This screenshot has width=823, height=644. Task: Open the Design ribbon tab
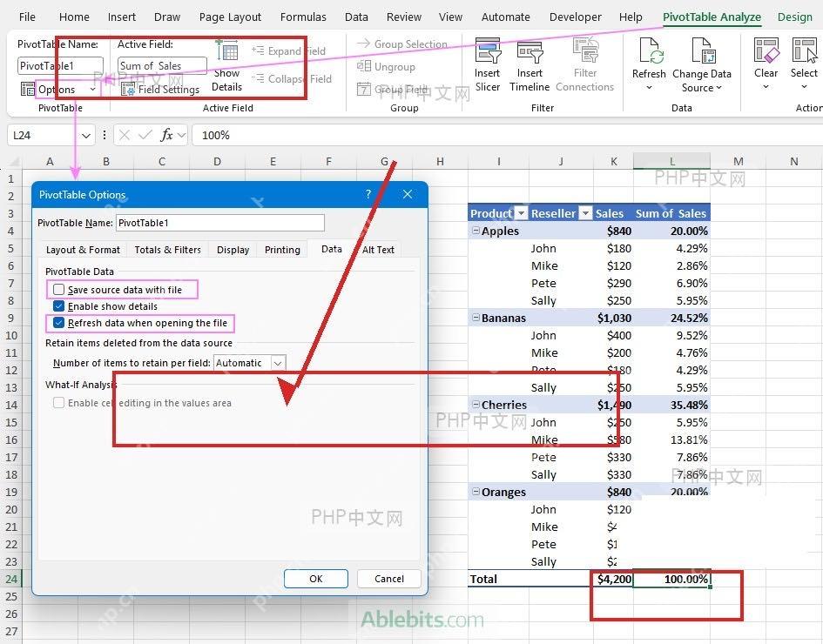point(794,17)
